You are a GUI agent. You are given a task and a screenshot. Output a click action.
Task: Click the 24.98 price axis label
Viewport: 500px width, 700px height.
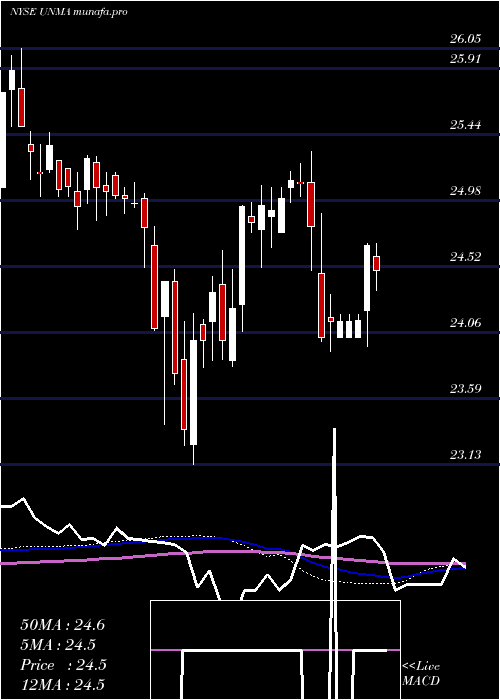click(465, 191)
